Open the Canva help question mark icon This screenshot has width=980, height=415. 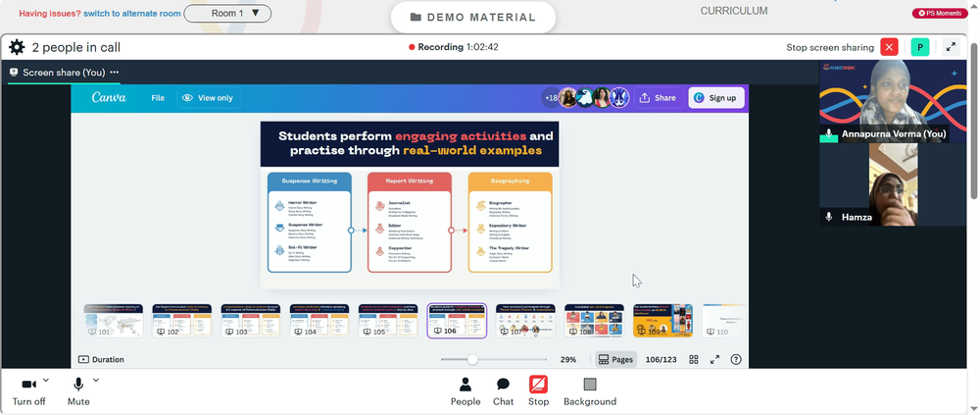[736, 359]
